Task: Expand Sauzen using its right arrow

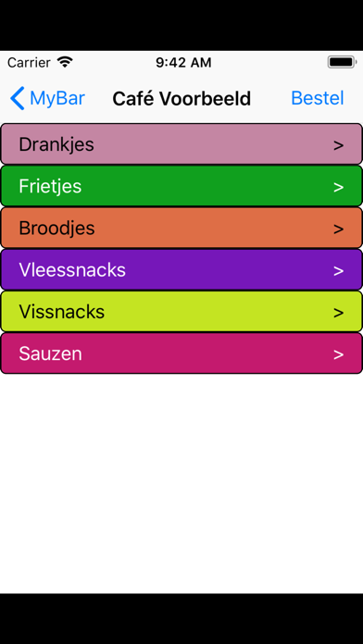Action: tap(338, 355)
